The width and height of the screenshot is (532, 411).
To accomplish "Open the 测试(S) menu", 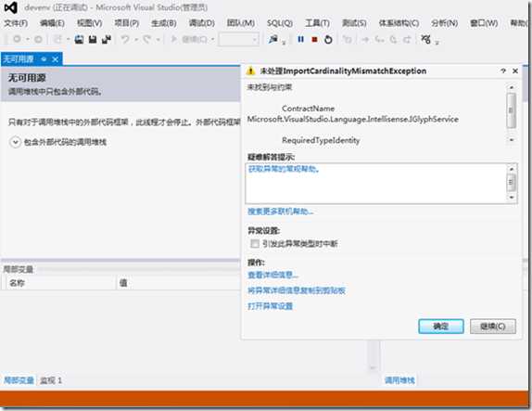I will (354, 23).
